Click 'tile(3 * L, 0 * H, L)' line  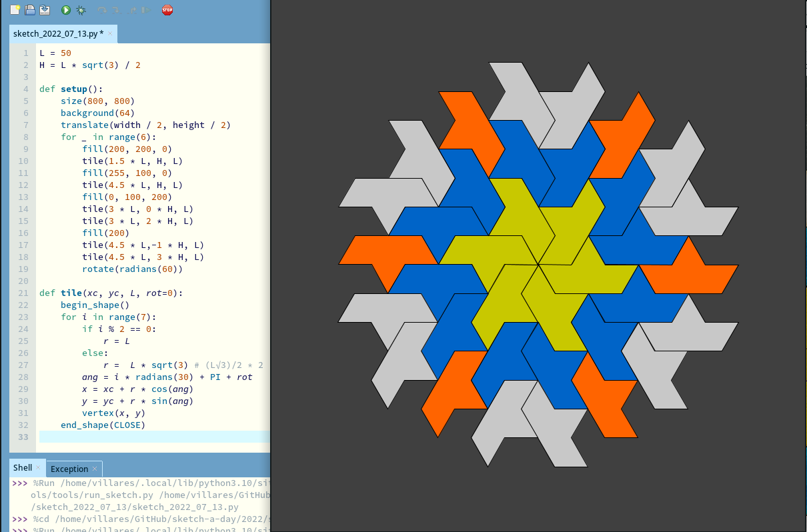[138, 209]
